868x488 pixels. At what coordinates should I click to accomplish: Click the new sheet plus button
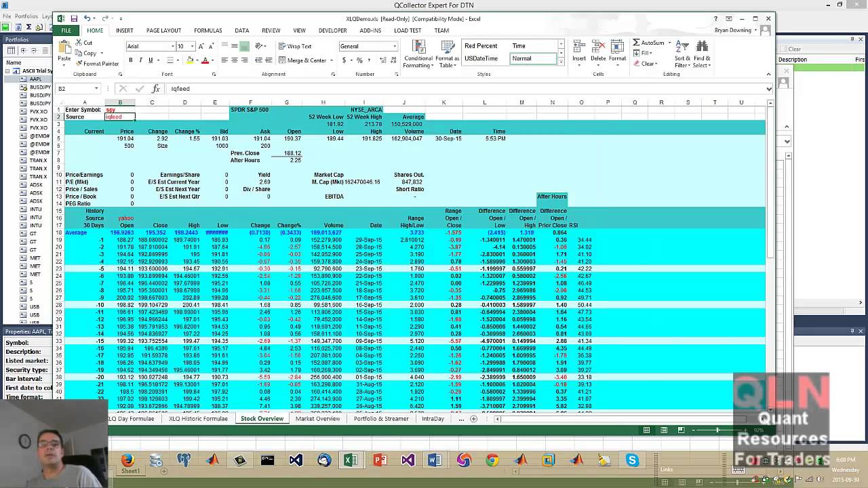click(474, 419)
